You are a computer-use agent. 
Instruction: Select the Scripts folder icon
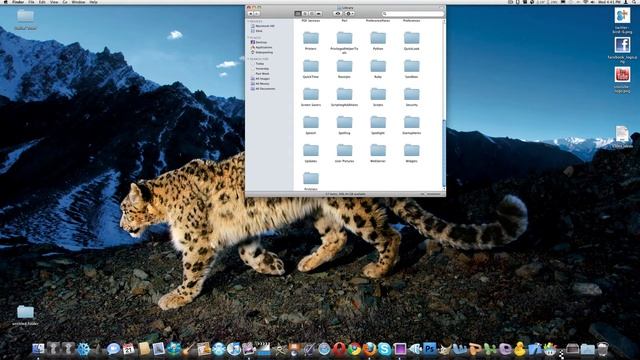tap(378, 95)
